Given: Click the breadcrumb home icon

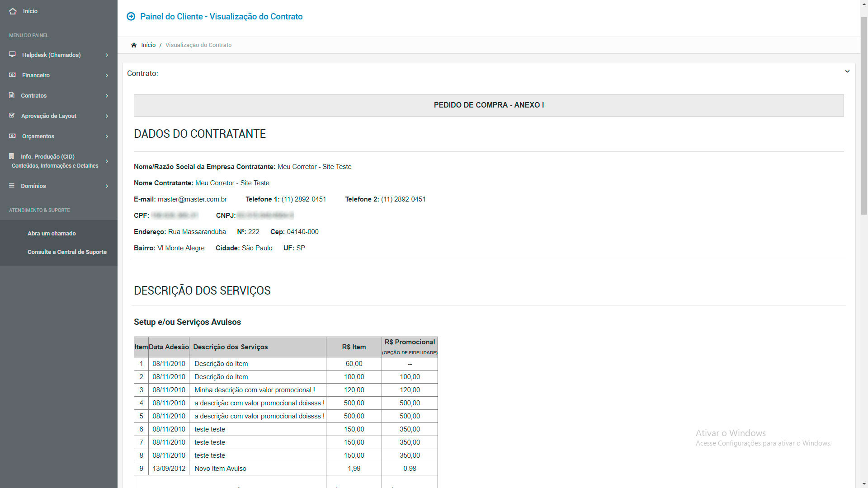Looking at the screenshot, I should (x=134, y=45).
